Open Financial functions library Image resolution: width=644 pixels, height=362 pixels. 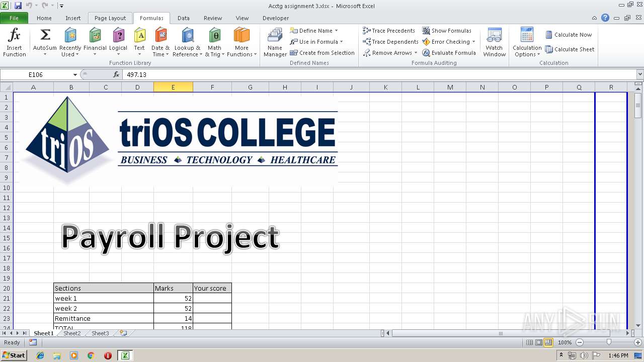tap(95, 43)
